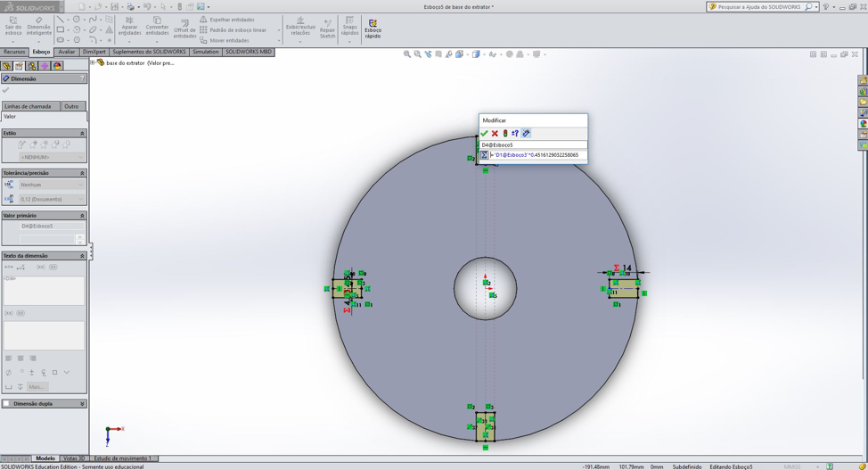This screenshot has width=868, height=470.
Task: Click Converter entidades tool
Action: pyautogui.click(x=157, y=27)
